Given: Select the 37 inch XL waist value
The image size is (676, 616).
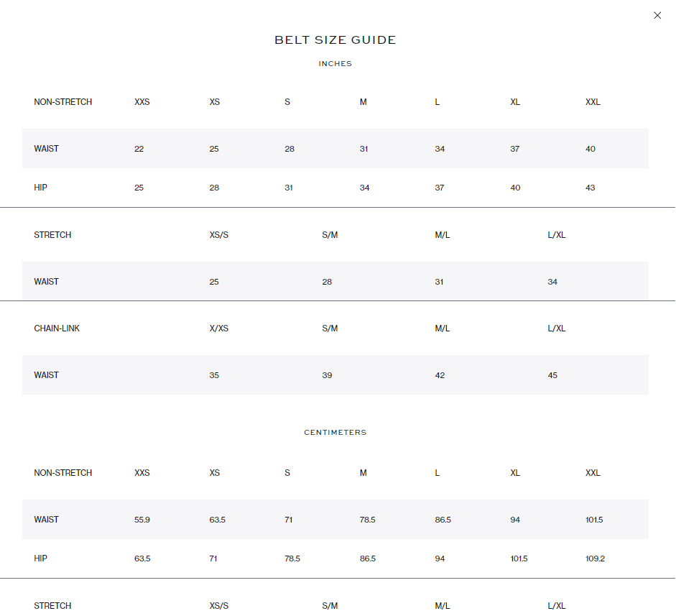Looking at the screenshot, I should pyautogui.click(x=515, y=149).
